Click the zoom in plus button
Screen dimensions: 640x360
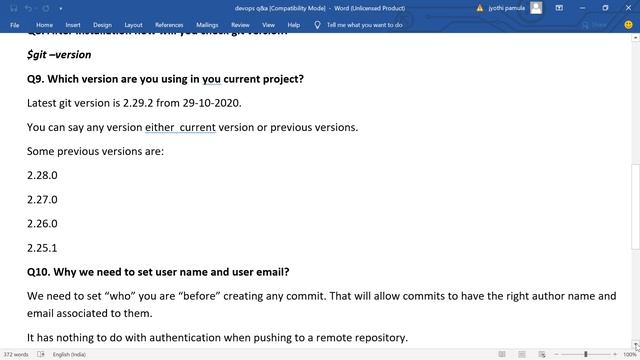tap(615, 354)
